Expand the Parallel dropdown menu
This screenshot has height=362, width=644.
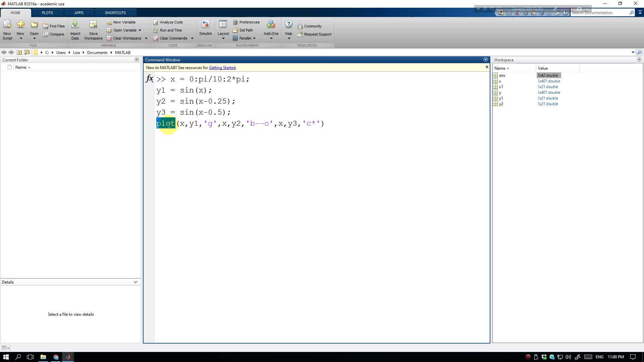(x=254, y=38)
